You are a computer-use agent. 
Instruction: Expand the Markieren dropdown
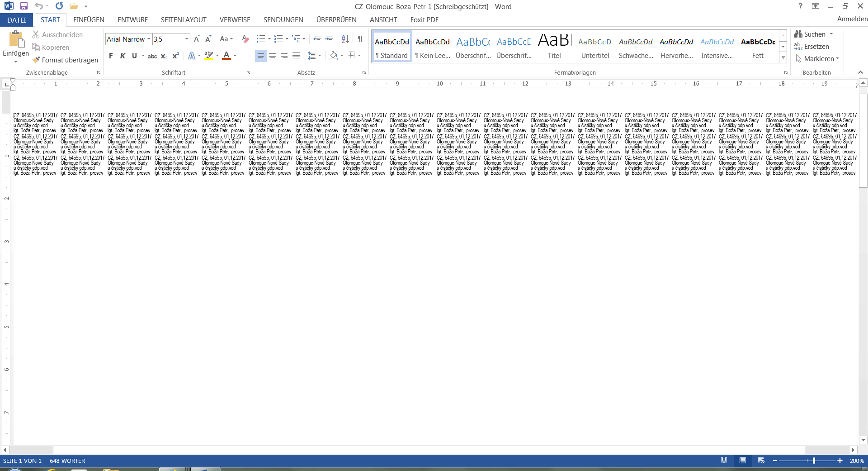click(x=837, y=59)
